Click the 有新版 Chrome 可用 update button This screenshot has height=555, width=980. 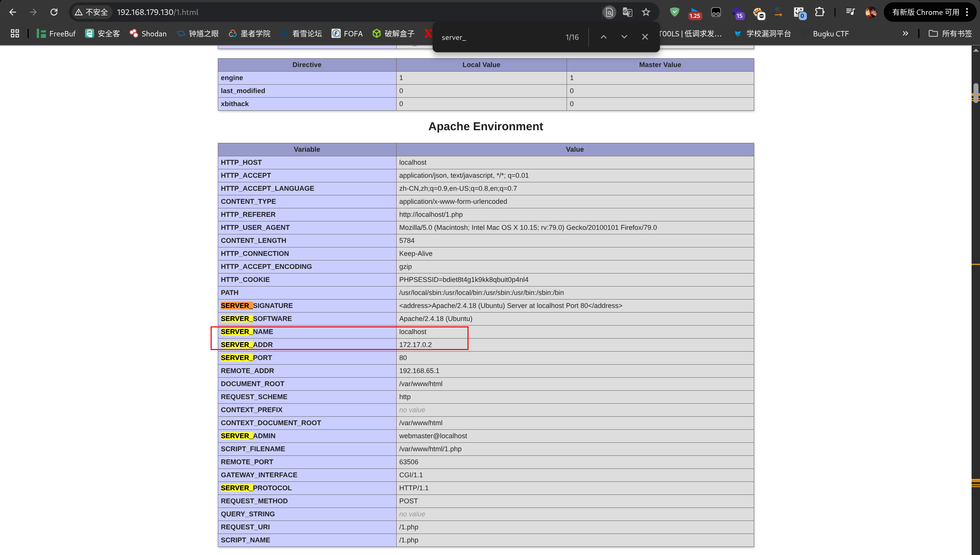pyautogui.click(x=925, y=12)
